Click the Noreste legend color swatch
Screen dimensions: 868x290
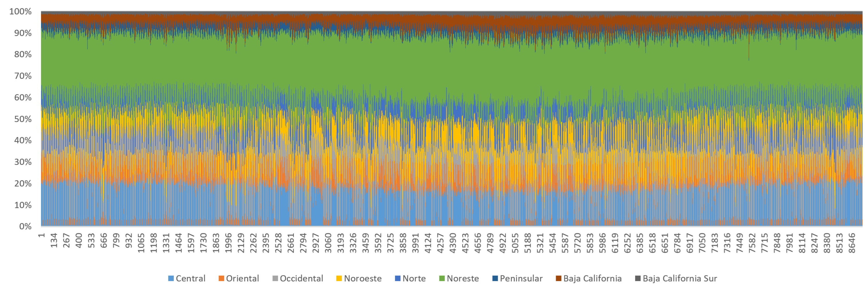pos(442,279)
